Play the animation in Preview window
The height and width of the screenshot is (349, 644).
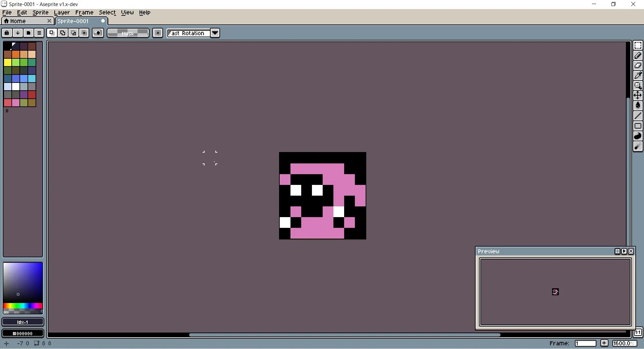(x=624, y=251)
